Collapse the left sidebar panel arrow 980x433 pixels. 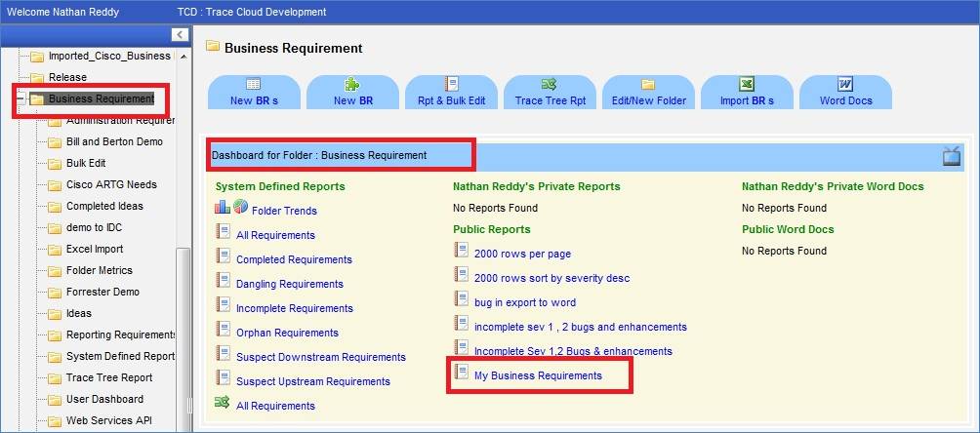[x=180, y=34]
